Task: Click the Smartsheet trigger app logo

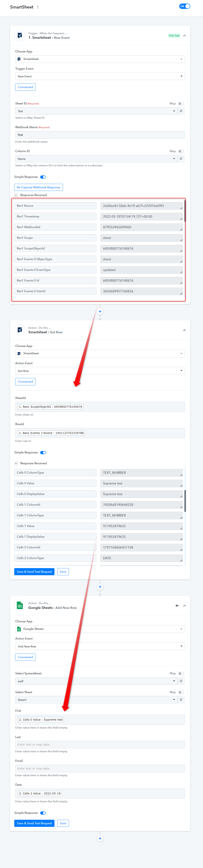Action: pyautogui.click(x=20, y=35)
